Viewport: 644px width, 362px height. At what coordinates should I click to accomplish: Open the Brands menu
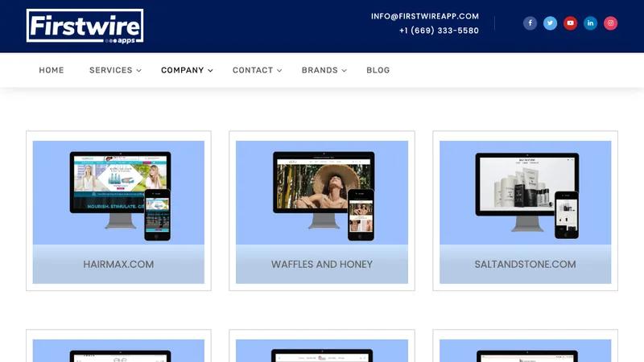coord(320,70)
